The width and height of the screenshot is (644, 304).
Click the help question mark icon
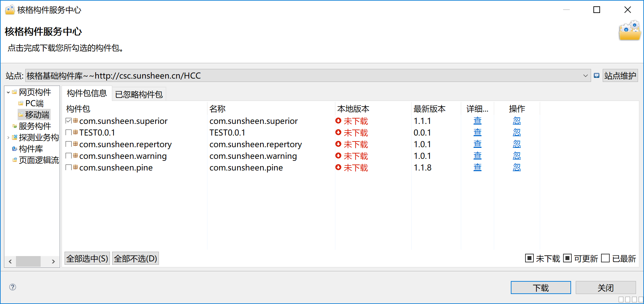[13, 287]
